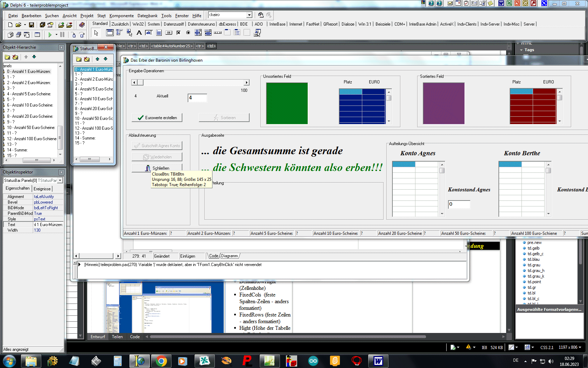Select the OK Button component icon

pos(169,33)
